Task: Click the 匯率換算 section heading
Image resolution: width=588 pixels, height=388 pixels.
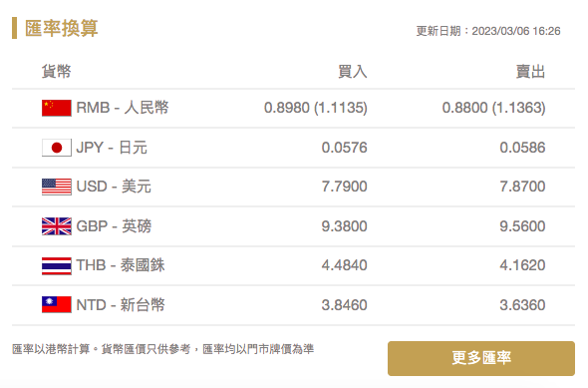Action: pyautogui.click(x=62, y=28)
